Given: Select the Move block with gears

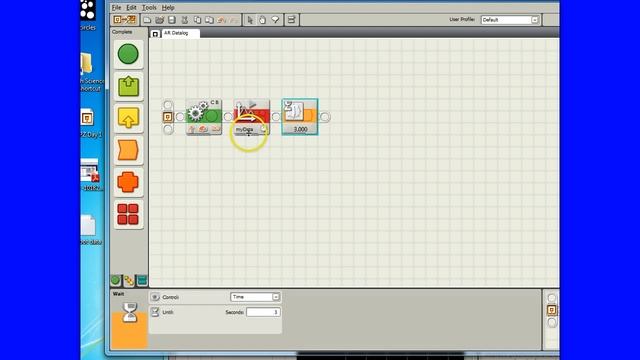Looking at the screenshot, I should point(204,117).
